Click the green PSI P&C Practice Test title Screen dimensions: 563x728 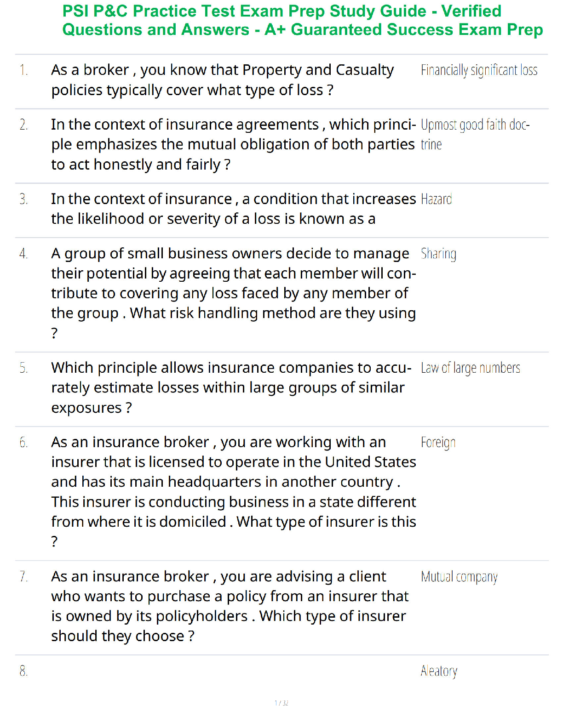coord(303,20)
